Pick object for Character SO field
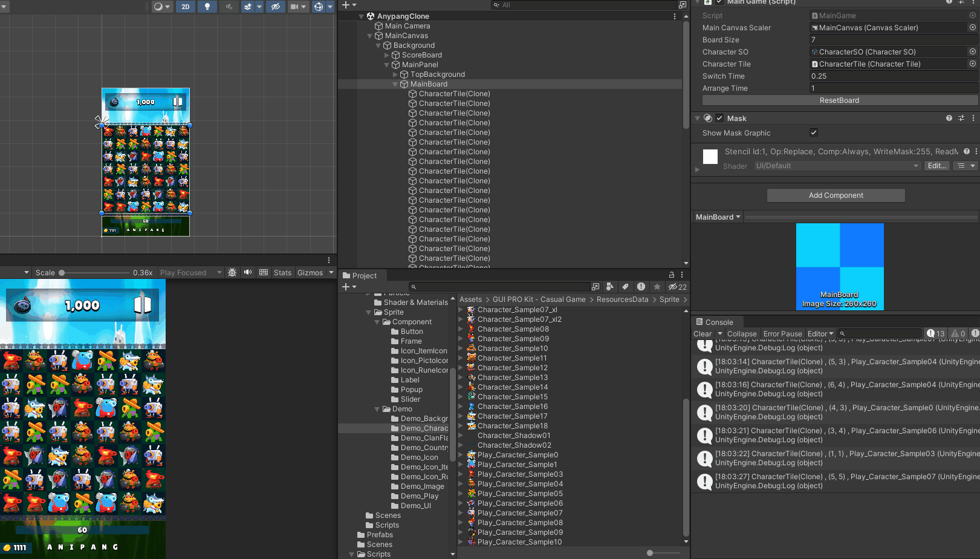Screen dimensions: 980x559 (x=972, y=51)
